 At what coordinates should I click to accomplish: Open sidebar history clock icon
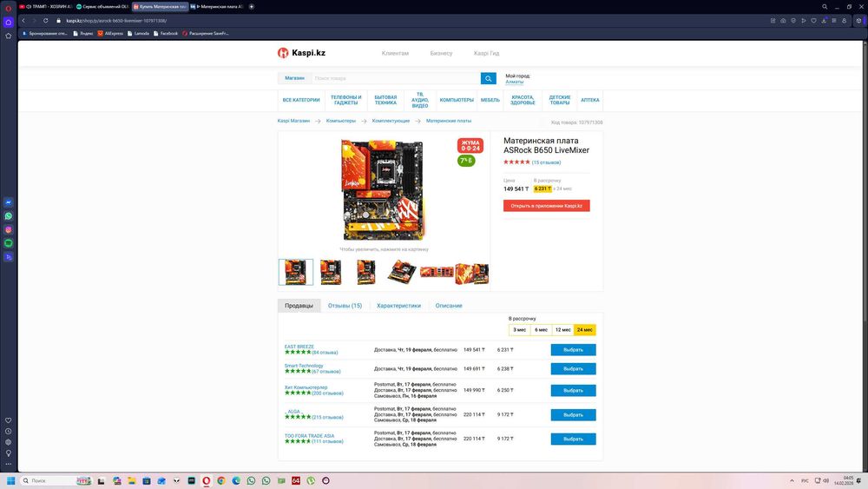click(x=9, y=432)
